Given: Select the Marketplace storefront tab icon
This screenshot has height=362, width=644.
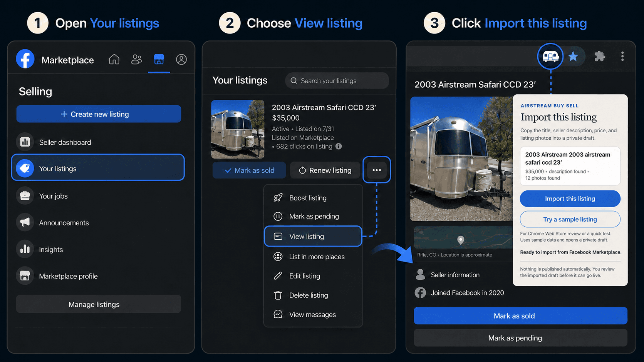Looking at the screenshot, I should [x=159, y=59].
